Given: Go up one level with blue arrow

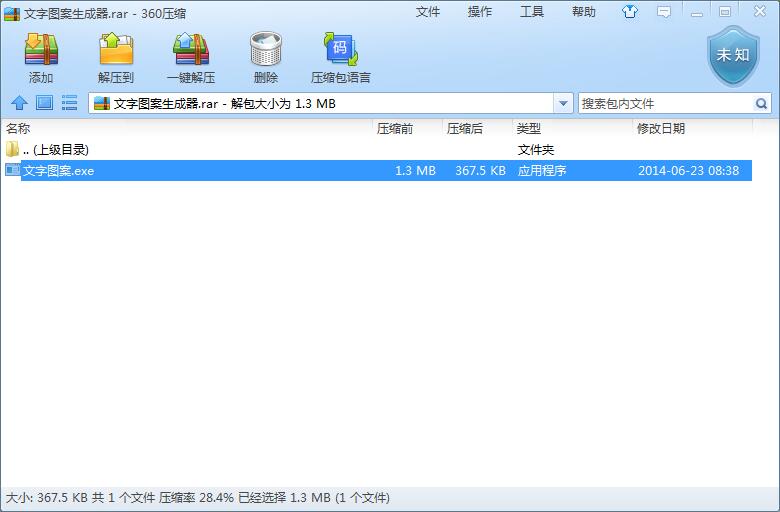Looking at the screenshot, I should coord(19,102).
